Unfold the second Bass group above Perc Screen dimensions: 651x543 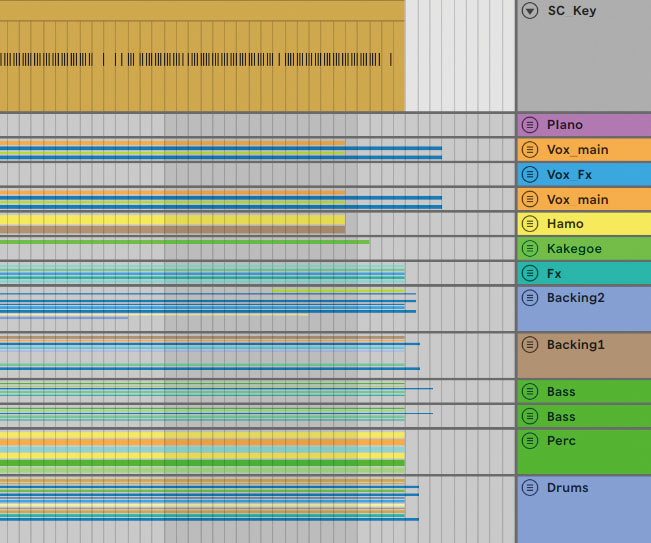530,416
